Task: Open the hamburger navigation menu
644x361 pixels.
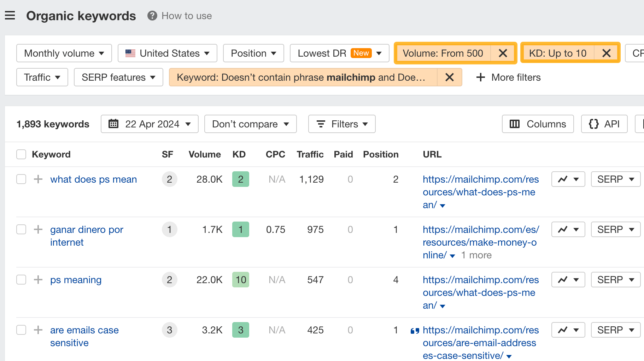Action: click(10, 15)
